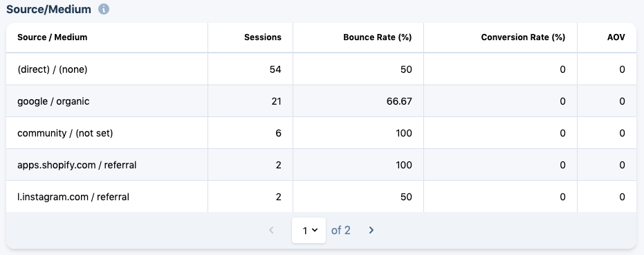Sort by Conversion Rate (%) header

pyautogui.click(x=523, y=37)
